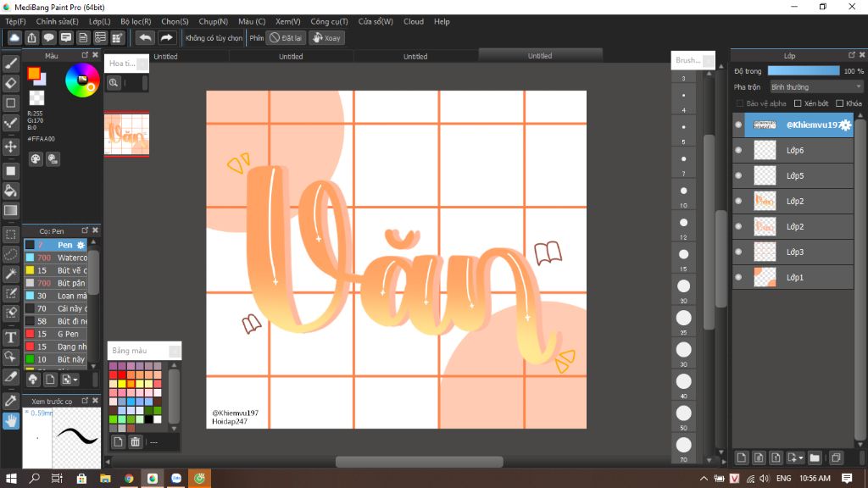Select the Gradient tool

click(x=10, y=210)
